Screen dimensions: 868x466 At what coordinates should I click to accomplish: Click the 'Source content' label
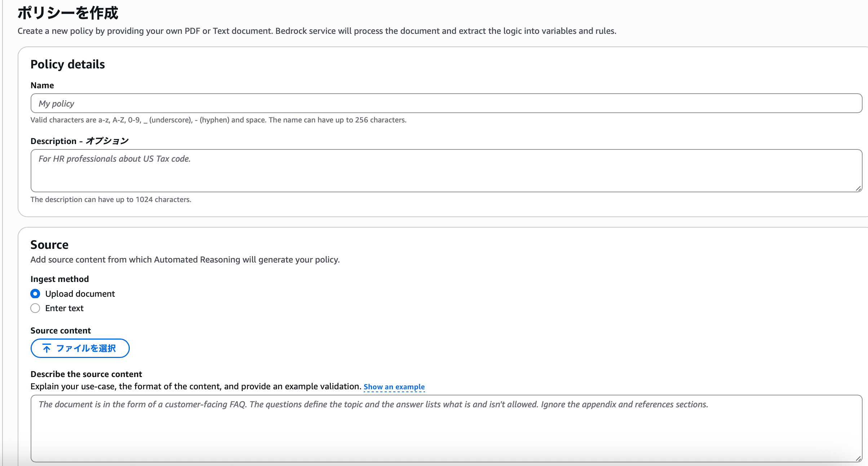tap(61, 331)
